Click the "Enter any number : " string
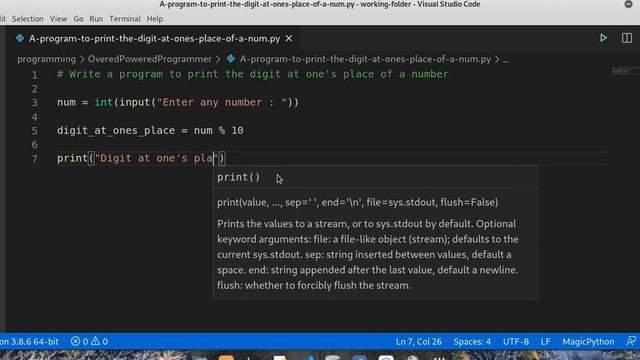 222,102
